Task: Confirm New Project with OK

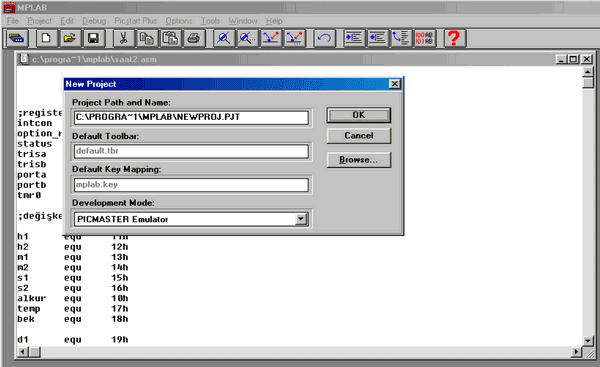Action: 359,115
